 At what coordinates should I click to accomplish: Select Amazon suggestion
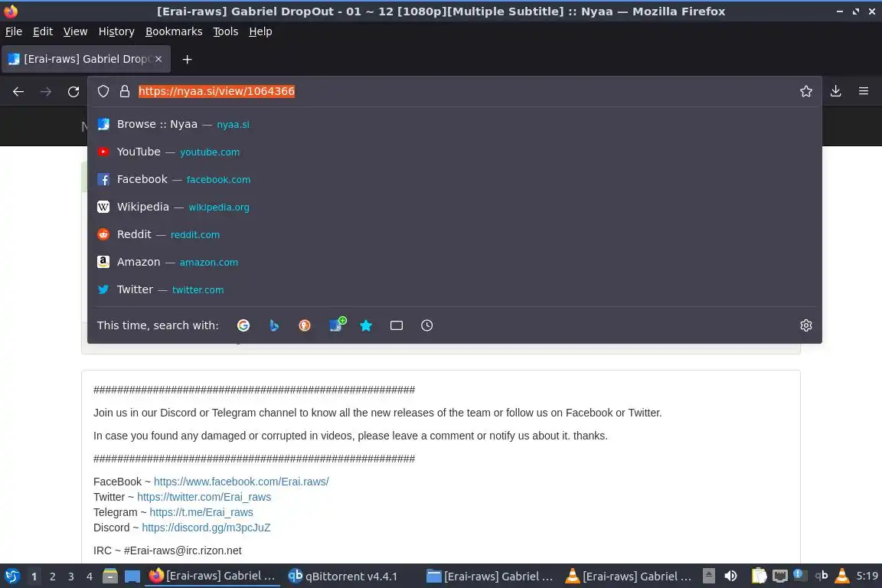tap(455, 262)
